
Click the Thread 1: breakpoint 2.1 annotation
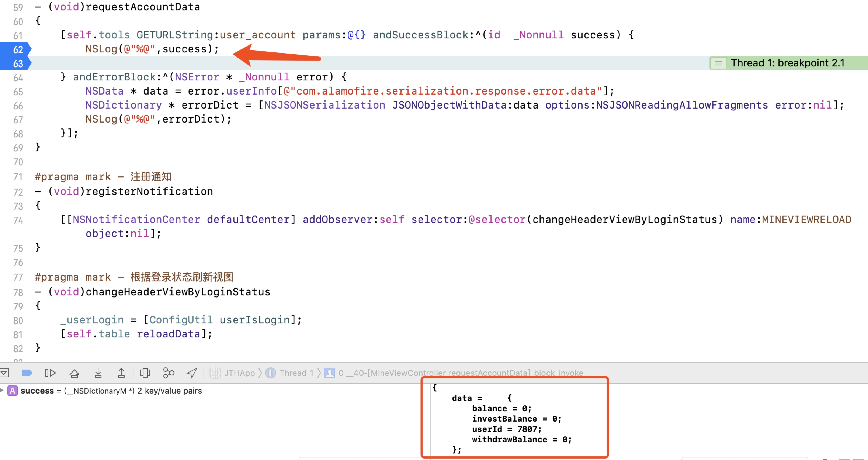[x=787, y=63]
